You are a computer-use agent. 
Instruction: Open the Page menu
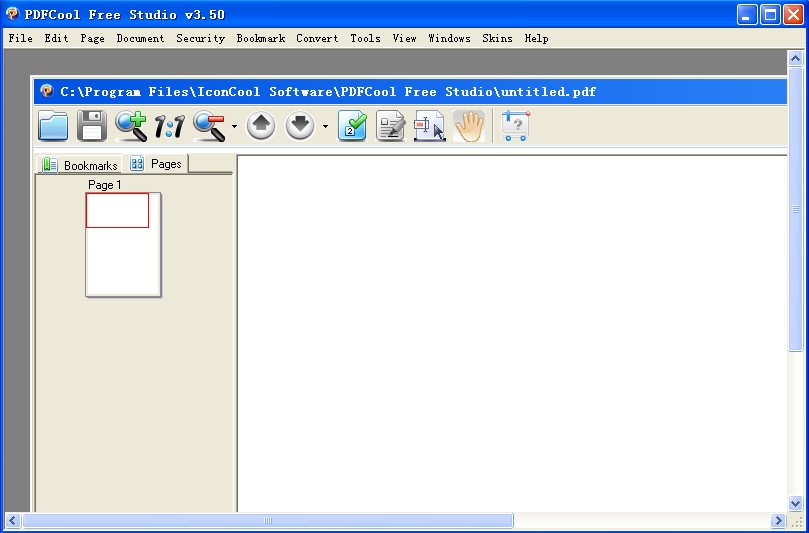pos(92,38)
